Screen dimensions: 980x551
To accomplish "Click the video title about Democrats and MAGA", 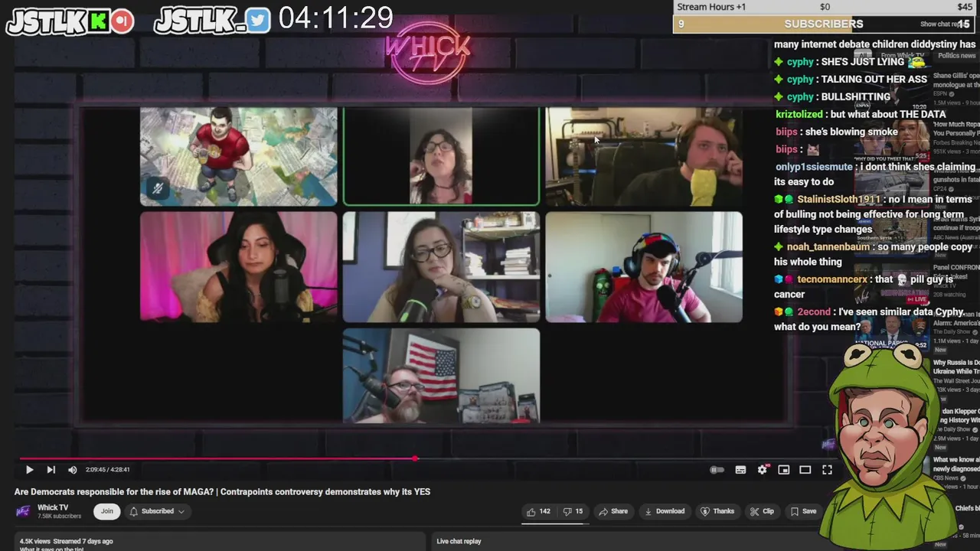I will click(x=222, y=492).
